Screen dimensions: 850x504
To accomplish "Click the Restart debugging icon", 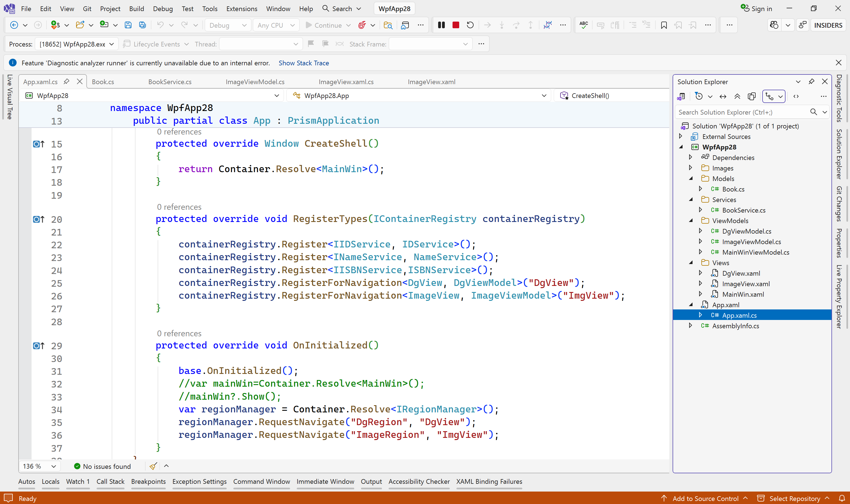I will pyautogui.click(x=470, y=25).
